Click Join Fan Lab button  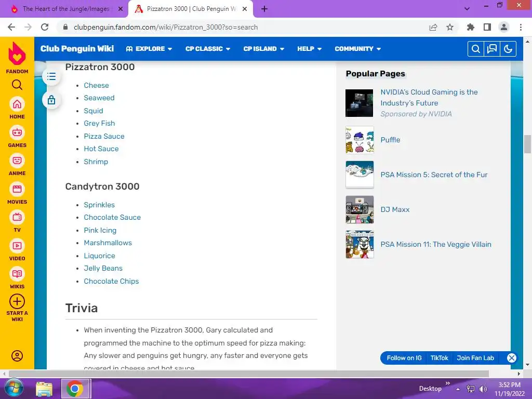(x=475, y=358)
